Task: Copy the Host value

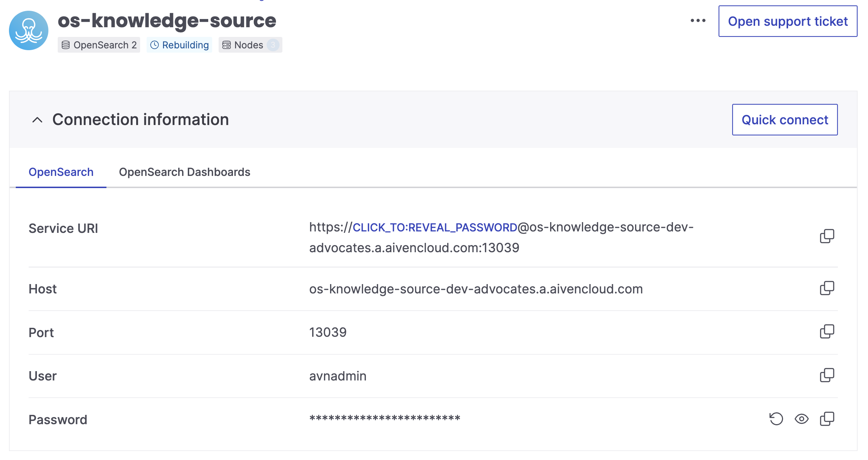Action: (827, 288)
